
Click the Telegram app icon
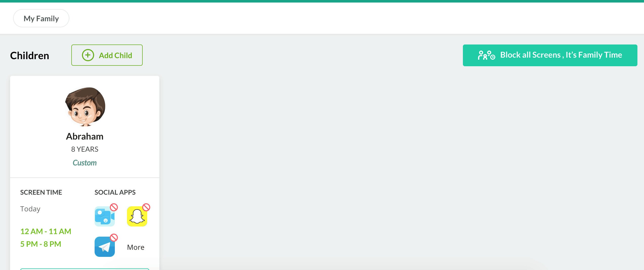tap(105, 247)
